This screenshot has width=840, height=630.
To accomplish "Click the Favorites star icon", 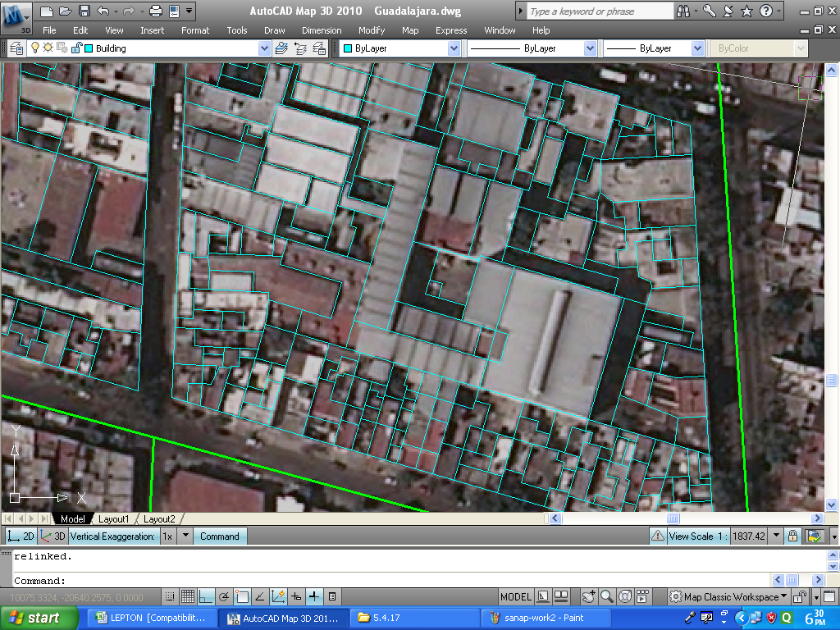I will [746, 11].
